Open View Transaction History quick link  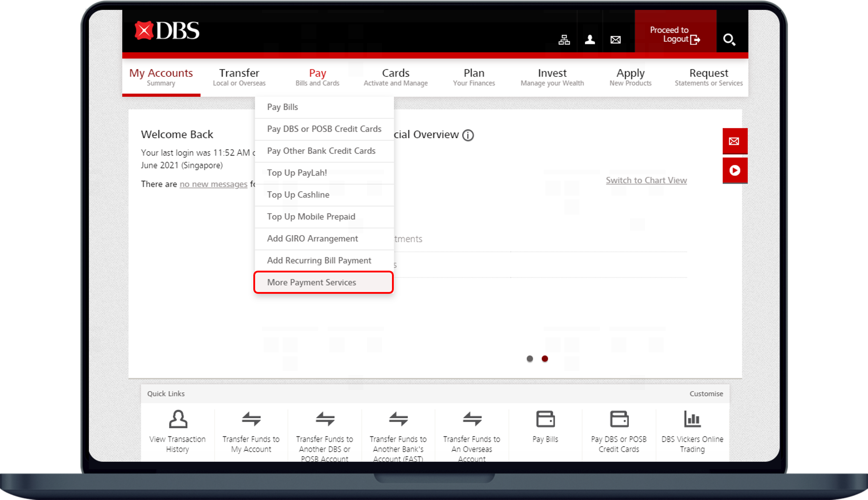tap(178, 431)
